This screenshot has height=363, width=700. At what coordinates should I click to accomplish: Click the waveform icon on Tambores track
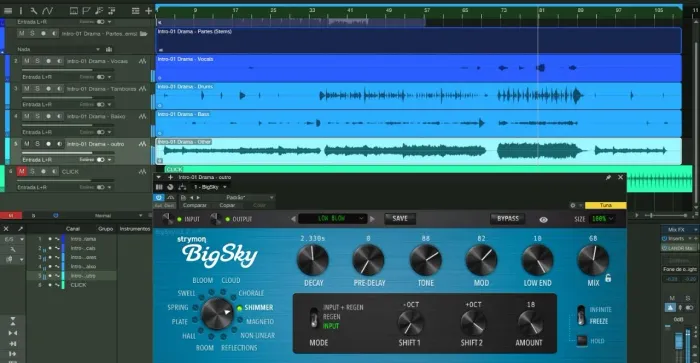coord(142,89)
